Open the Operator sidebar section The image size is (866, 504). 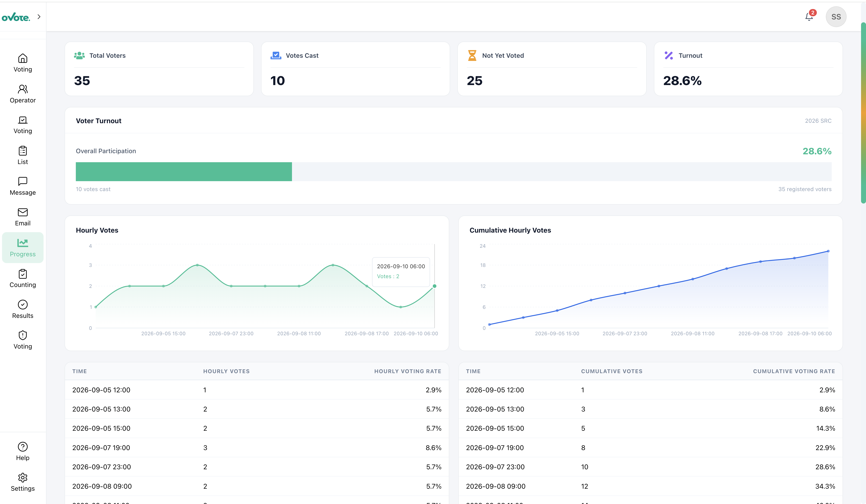[x=23, y=94]
